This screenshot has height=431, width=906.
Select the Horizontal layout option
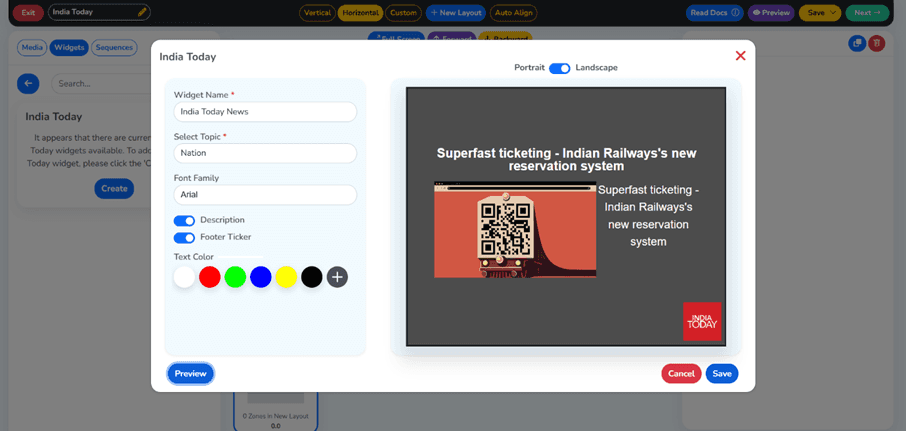(x=360, y=13)
